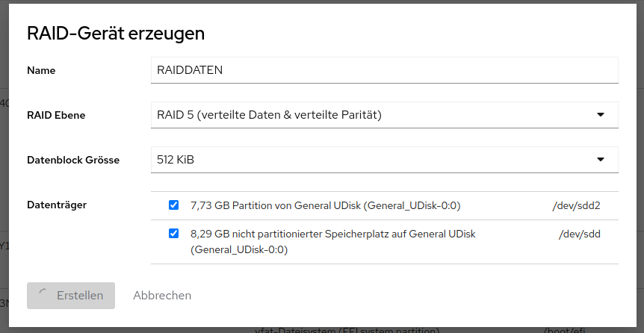Click the "RAID-Gerät erzeugen" dialog title
644x333 pixels.
(116, 33)
